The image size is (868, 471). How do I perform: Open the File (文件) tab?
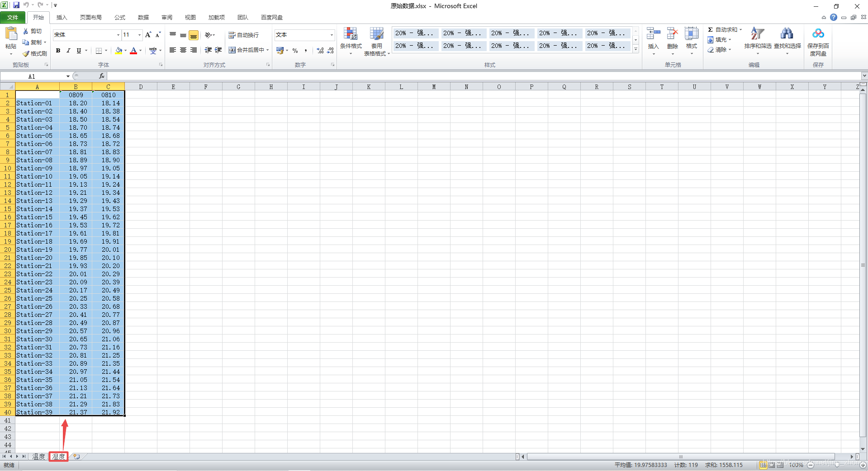pos(13,17)
